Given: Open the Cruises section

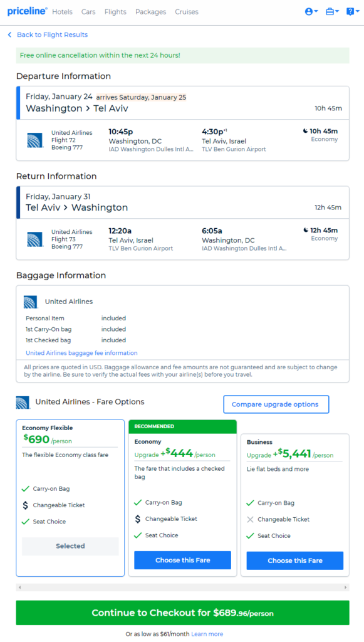Looking at the screenshot, I should pyautogui.click(x=187, y=12).
